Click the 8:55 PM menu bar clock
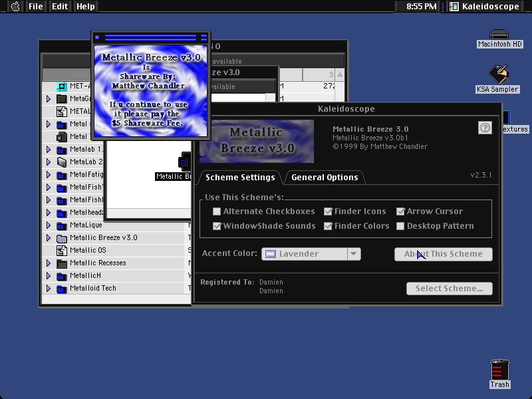 tap(422, 7)
